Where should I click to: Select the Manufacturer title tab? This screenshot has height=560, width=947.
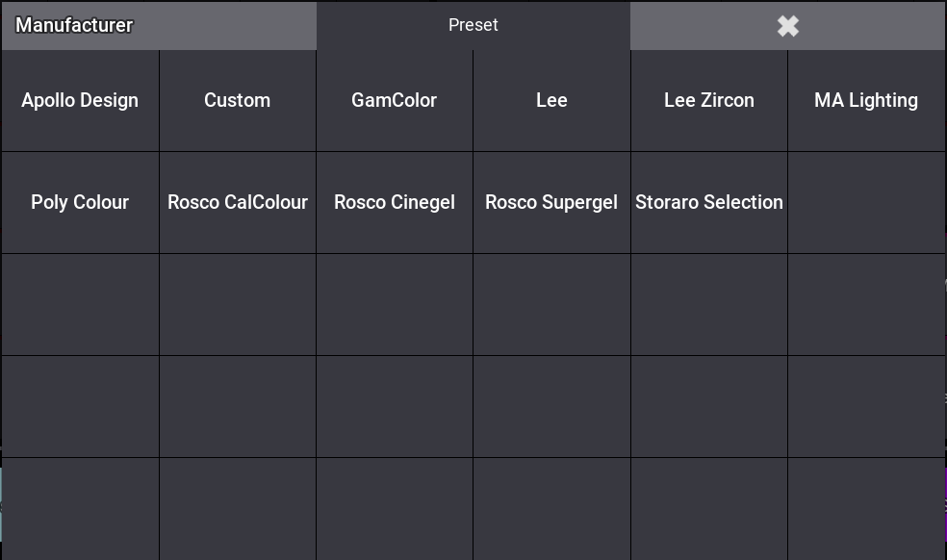tap(159, 26)
